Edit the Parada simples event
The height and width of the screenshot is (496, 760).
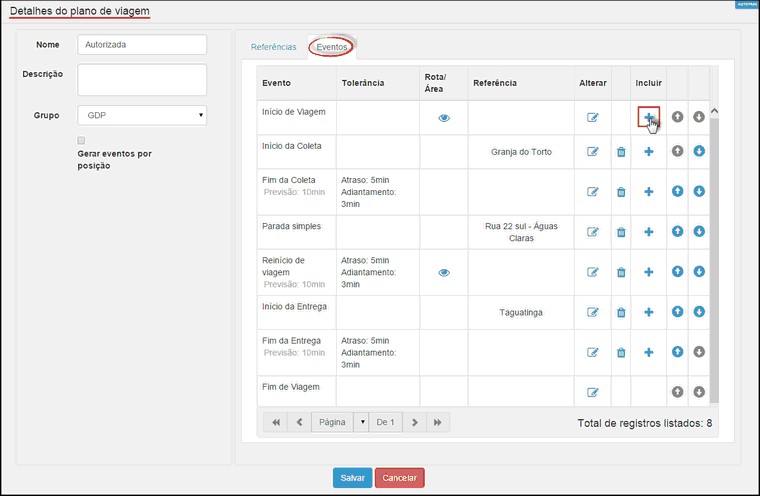pos(592,232)
